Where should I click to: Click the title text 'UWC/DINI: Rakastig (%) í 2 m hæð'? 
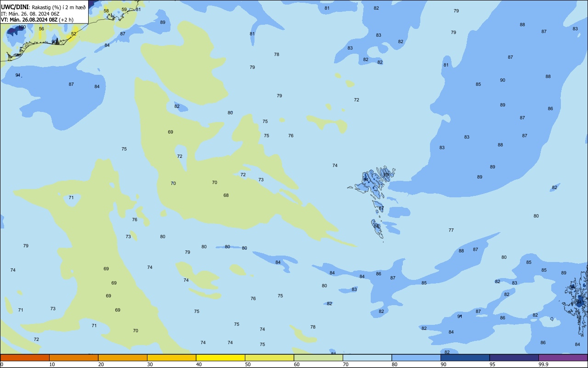pyautogui.click(x=43, y=7)
